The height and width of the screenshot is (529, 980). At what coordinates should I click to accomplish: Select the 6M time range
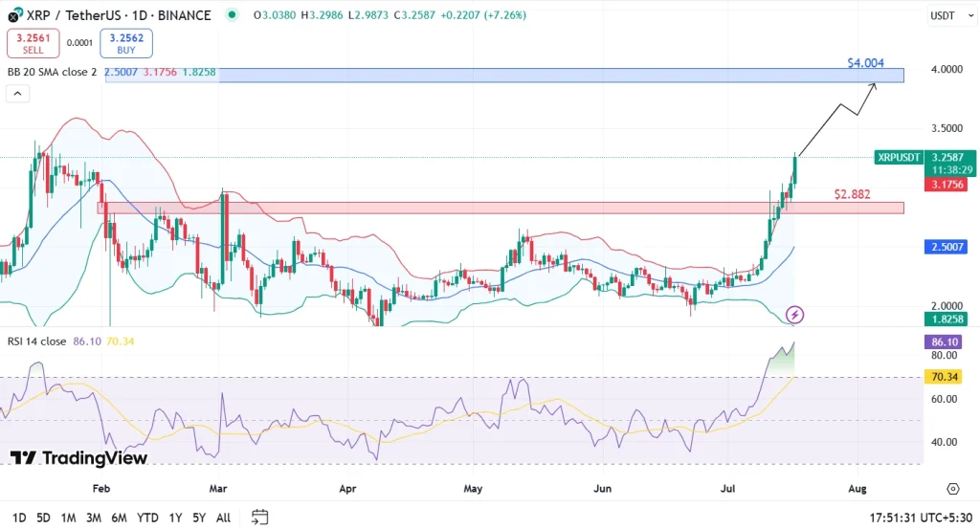119,518
